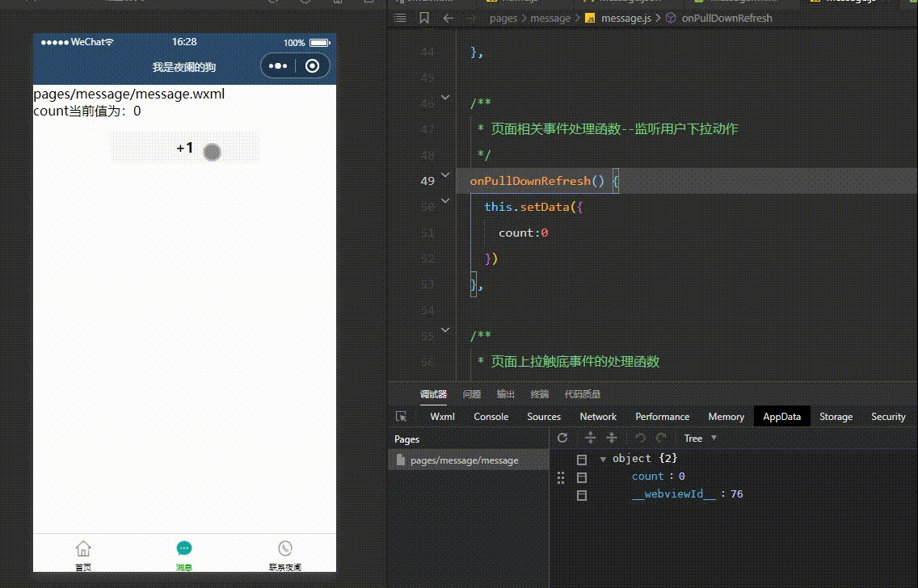Open the Storage debugger tab
Viewport: 918px width, 588px height.
(836, 417)
